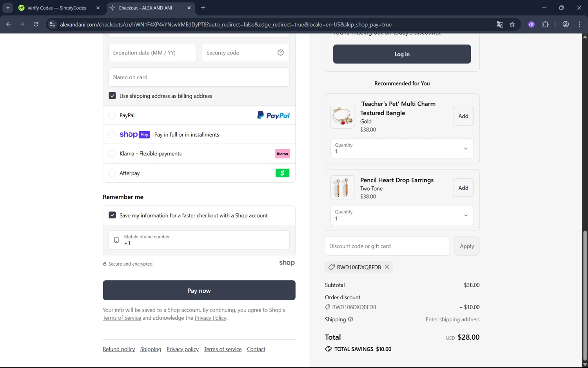Screen dimensions: 588x368
Task: Close the Checkout ALEX AND ANI tab
Action: pyautogui.click(x=189, y=8)
